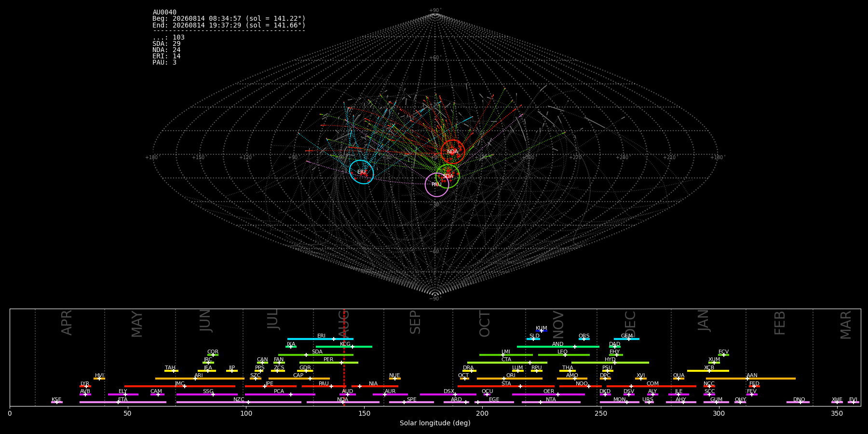Click the green SDA radiant circle
Image resolution: width=868 pixels, height=434 pixels.
point(448,176)
